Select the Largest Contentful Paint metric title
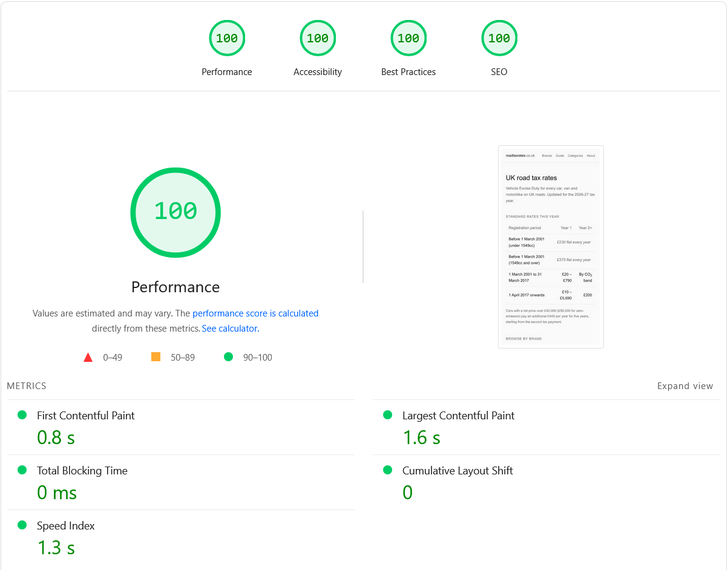 (458, 416)
